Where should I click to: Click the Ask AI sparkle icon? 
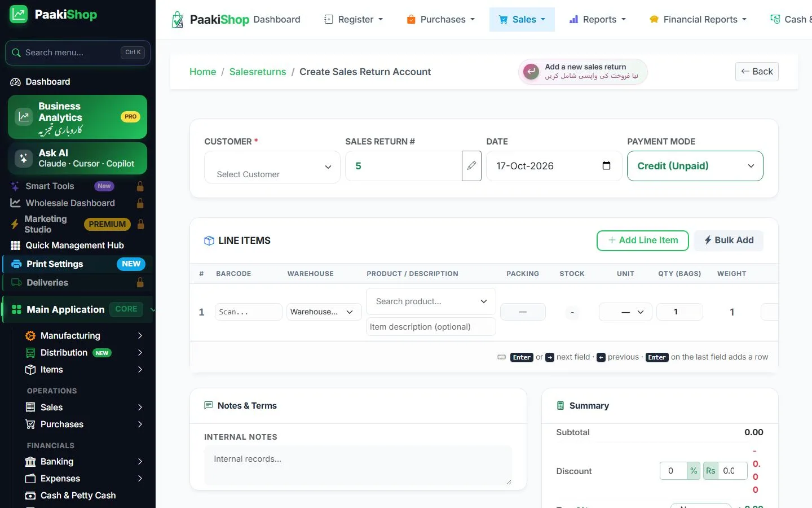point(23,159)
